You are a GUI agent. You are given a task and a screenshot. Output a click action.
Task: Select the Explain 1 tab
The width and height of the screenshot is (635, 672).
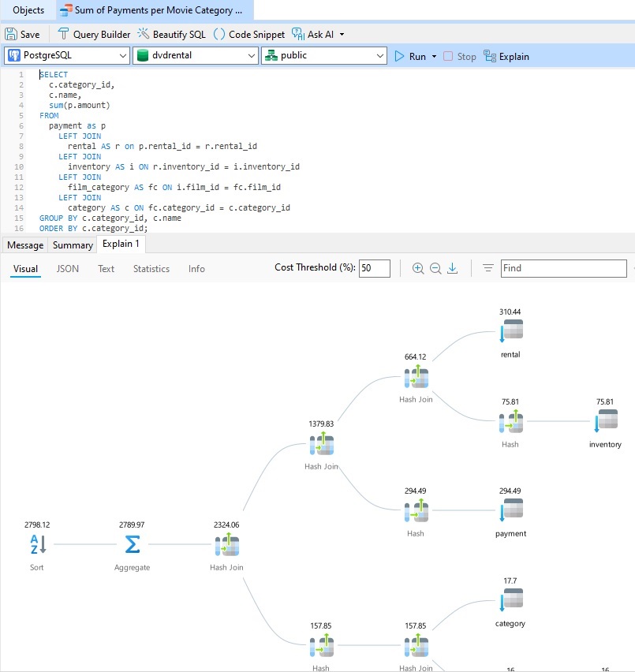click(x=121, y=244)
